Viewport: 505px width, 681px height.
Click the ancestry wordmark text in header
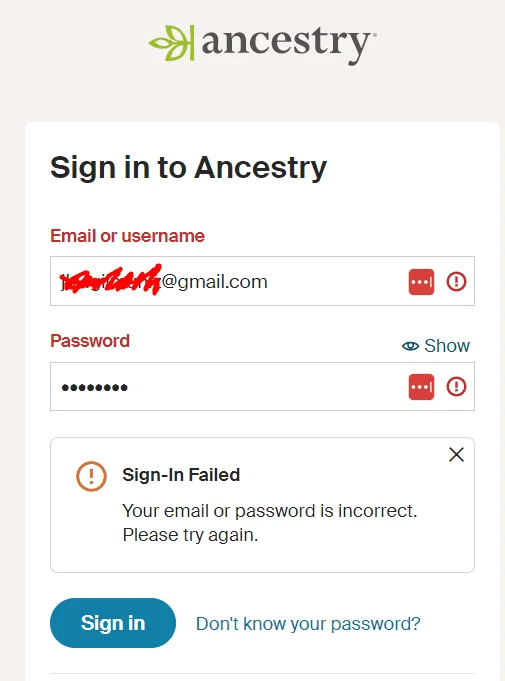coord(287,44)
